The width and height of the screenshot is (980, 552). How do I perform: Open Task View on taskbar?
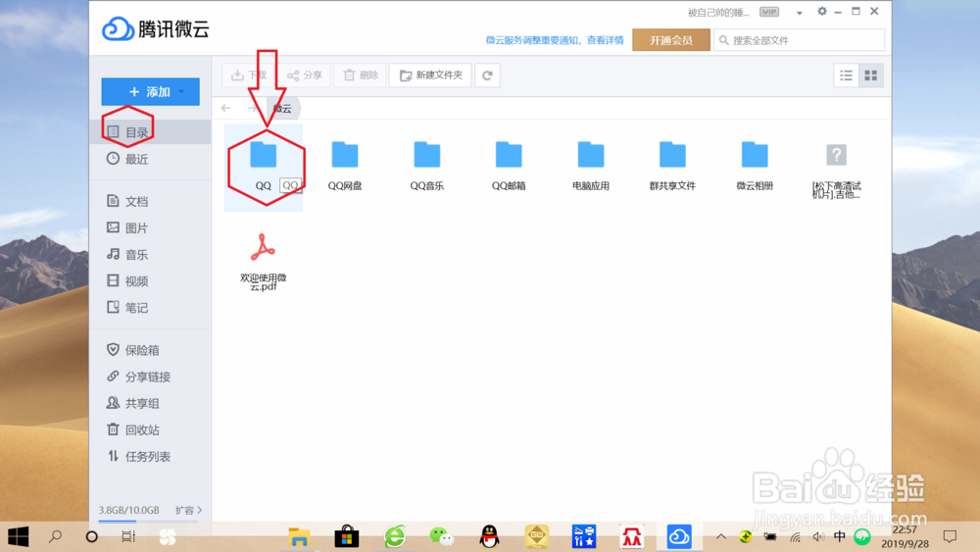tap(128, 536)
